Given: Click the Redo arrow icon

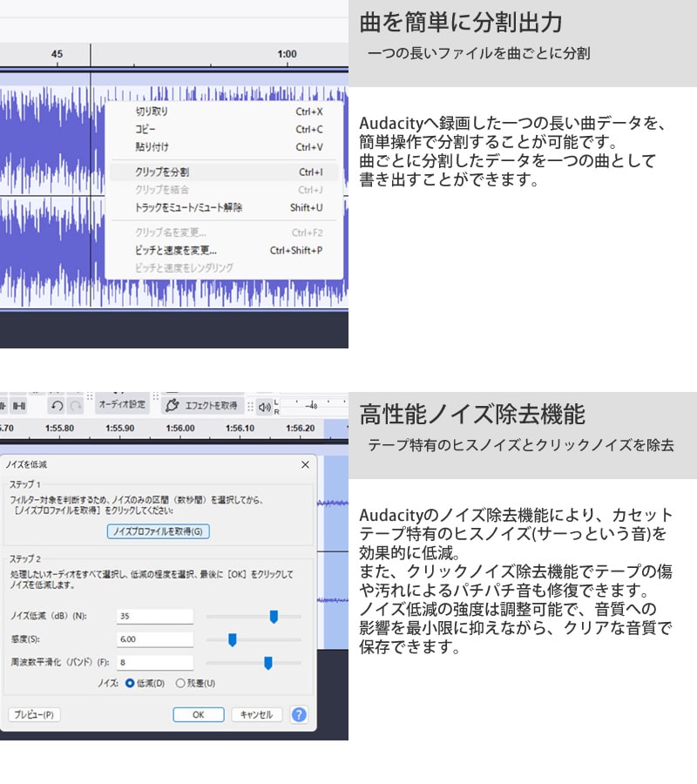Looking at the screenshot, I should pyautogui.click(x=76, y=406).
